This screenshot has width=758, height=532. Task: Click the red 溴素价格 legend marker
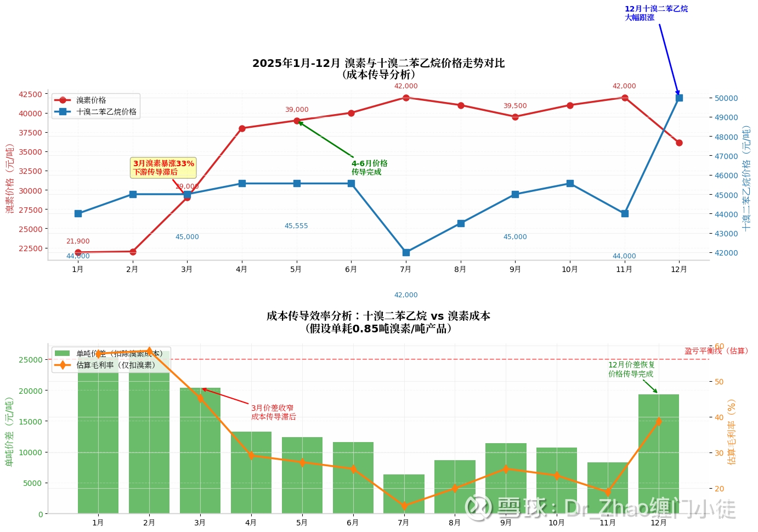click(63, 100)
